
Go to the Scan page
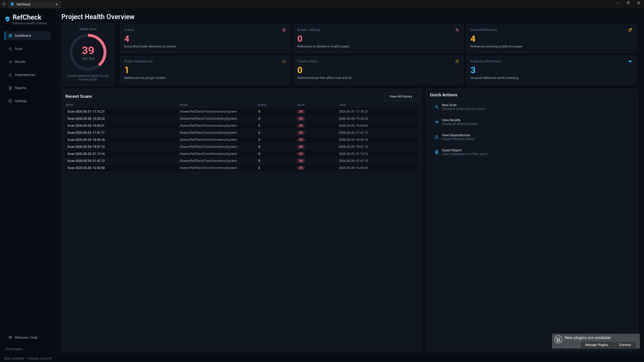pos(28,49)
